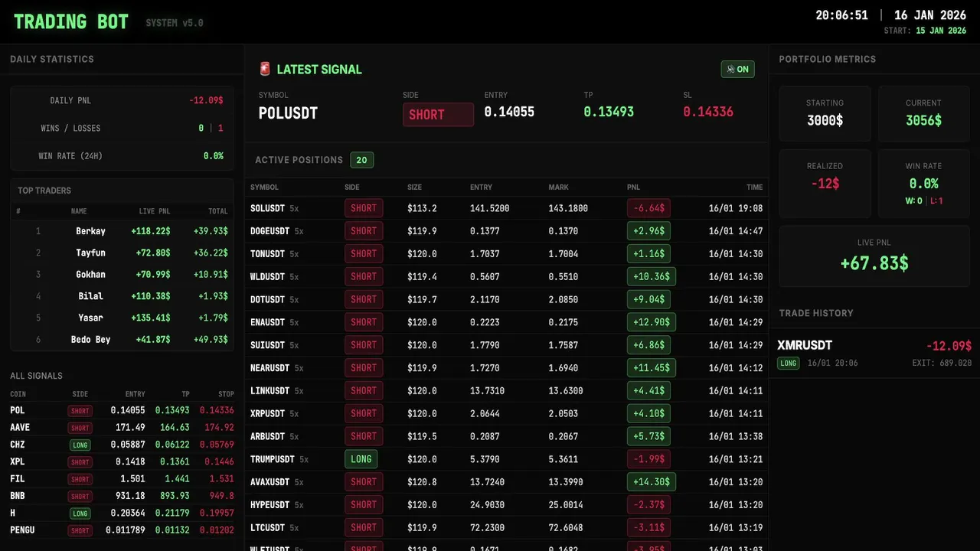Click the -3.11$ PNL badge for LTCUSDT

click(648, 527)
